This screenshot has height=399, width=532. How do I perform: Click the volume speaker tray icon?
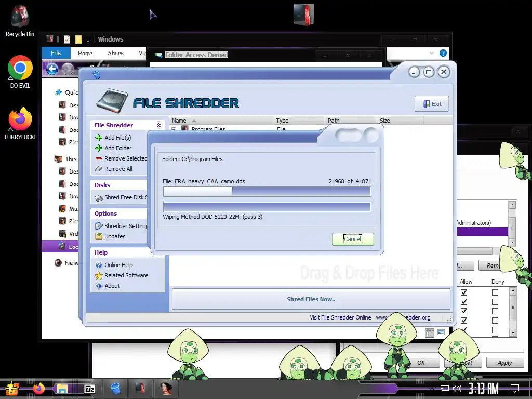click(x=457, y=389)
